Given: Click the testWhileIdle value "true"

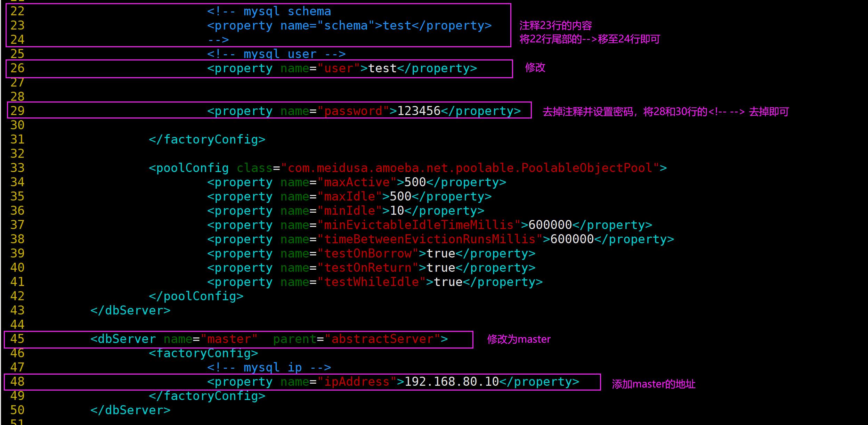Looking at the screenshot, I should (x=448, y=282).
